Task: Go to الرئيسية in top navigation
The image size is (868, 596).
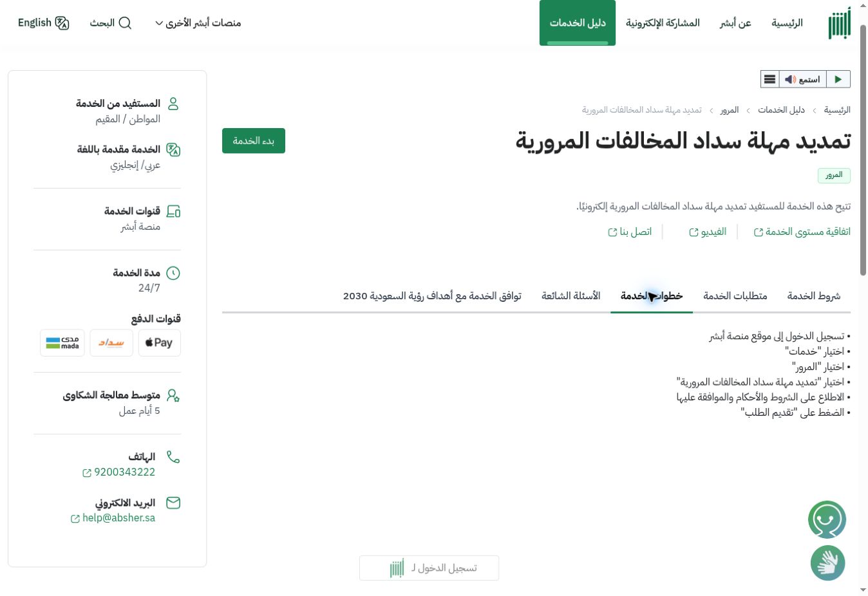Action: point(787,23)
